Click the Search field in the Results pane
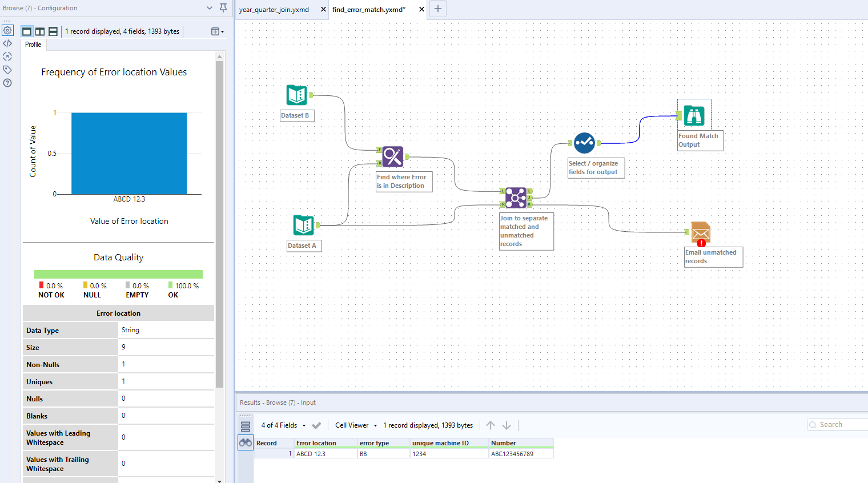This screenshot has height=483, width=868. tap(839, 424)
